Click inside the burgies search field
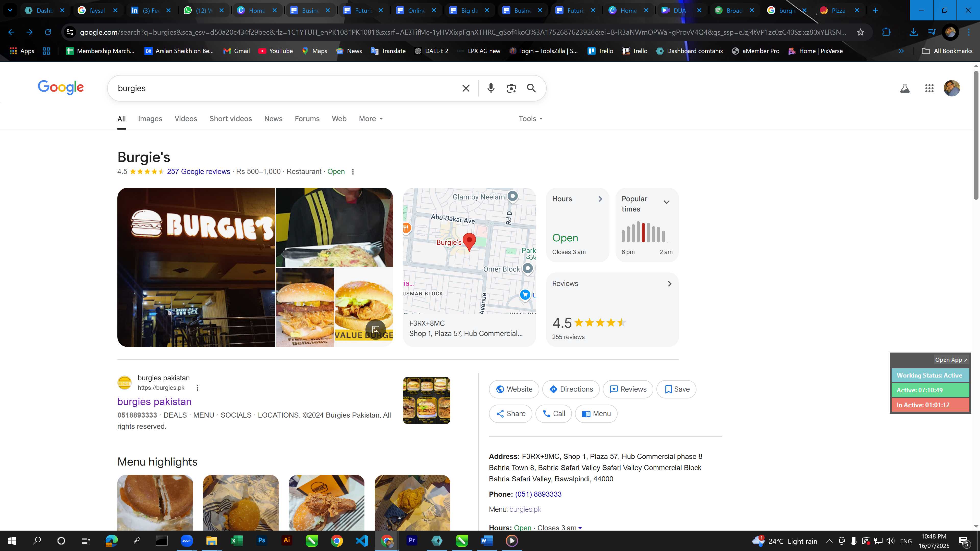This screenshot has width=980, height=551. [285, 88]
